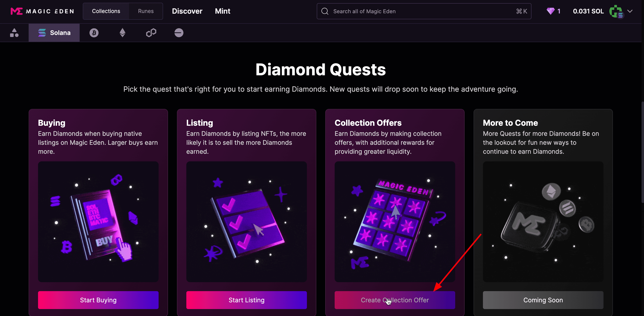This screenshot has width=644, height=316.
Task: Switch to the Polygon chain icon
Action: tap(151, 33)
